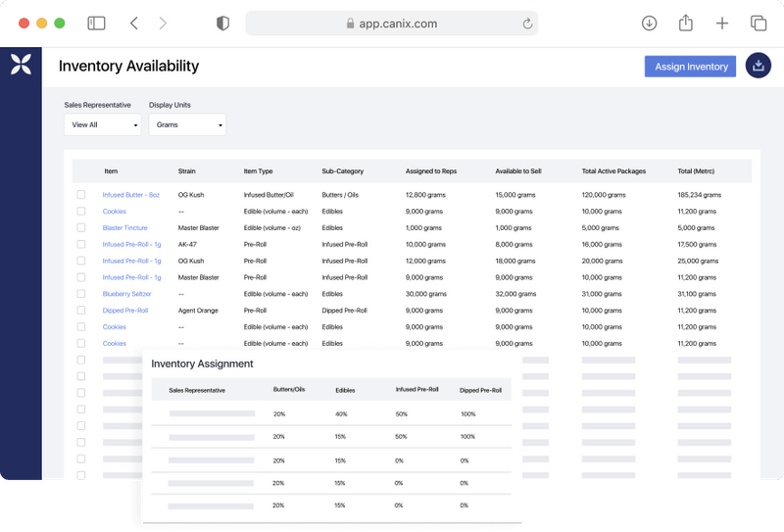The image size is (784, 532).
Task: Click the Inventory Availability page title
Action: pos(128,66)
